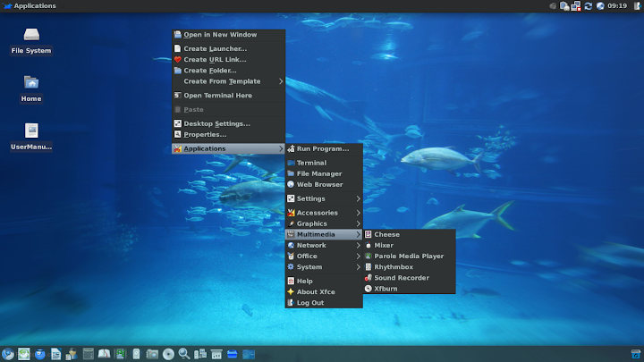
Task: Launch Cheese from the Multimedia submenu
Action: pyautogui.click(x=386, y=234)
